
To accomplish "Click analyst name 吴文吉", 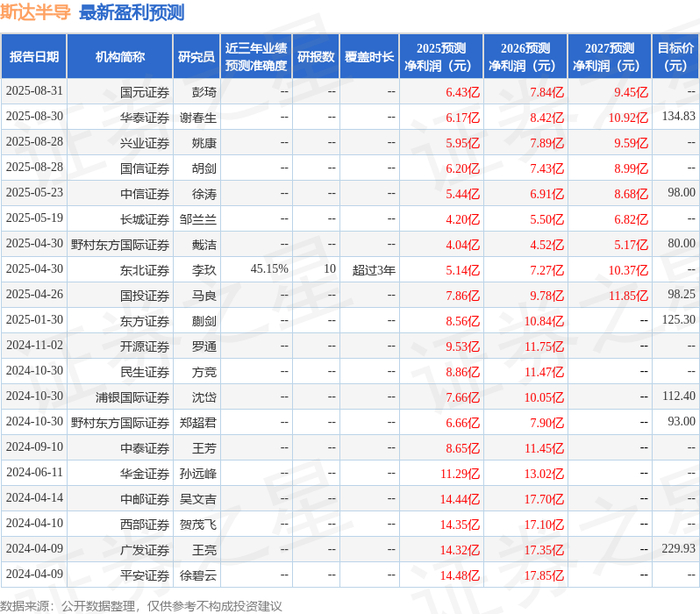I will (x=198, y=500).
